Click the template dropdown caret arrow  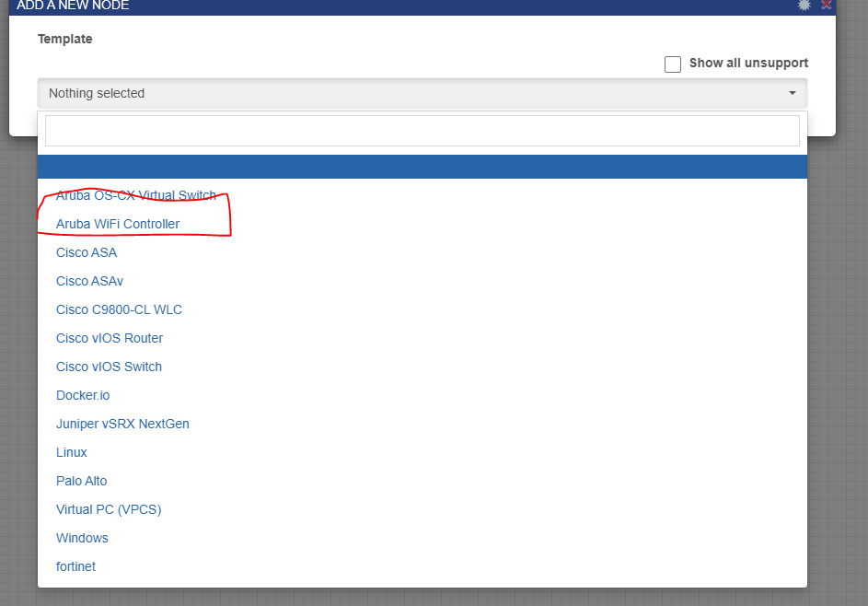(x=793, y=93)
